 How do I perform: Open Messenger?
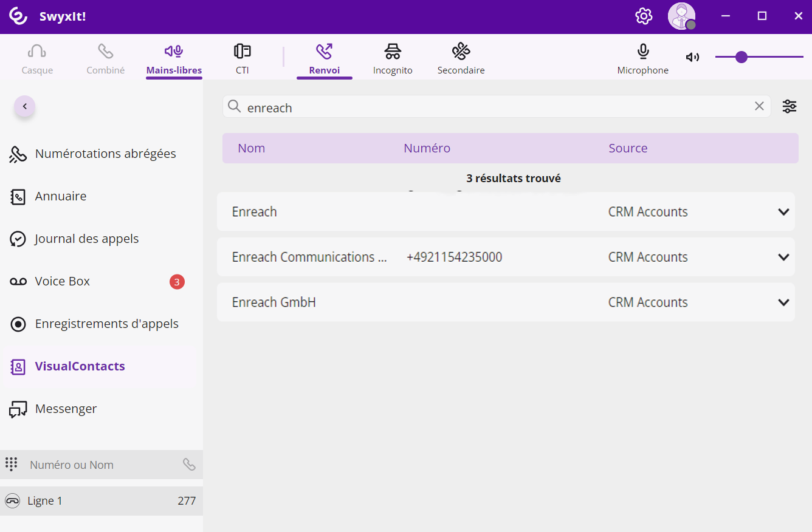point(101,409)
